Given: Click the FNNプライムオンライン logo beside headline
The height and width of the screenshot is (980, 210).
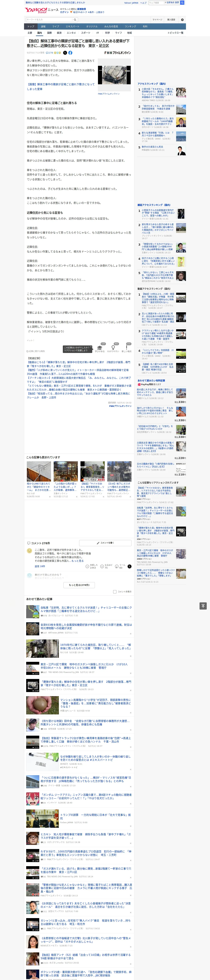Looking at the screenshot, I should click(117, 53).
